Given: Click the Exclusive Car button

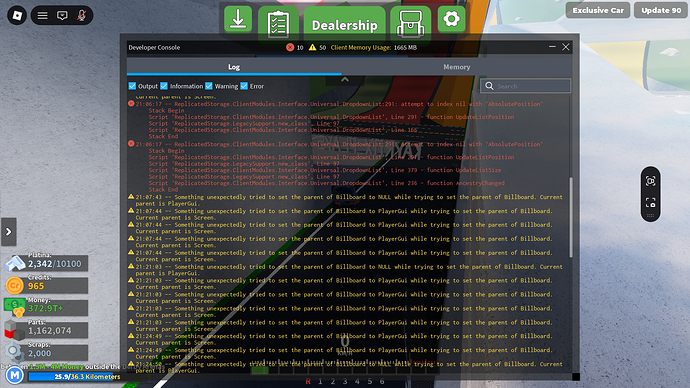Looking at the screenshot, I should pos(598,10).
